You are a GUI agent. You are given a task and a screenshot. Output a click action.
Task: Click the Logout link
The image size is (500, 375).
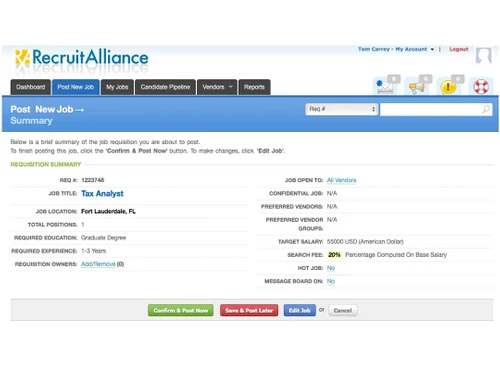tap(459, 49)
